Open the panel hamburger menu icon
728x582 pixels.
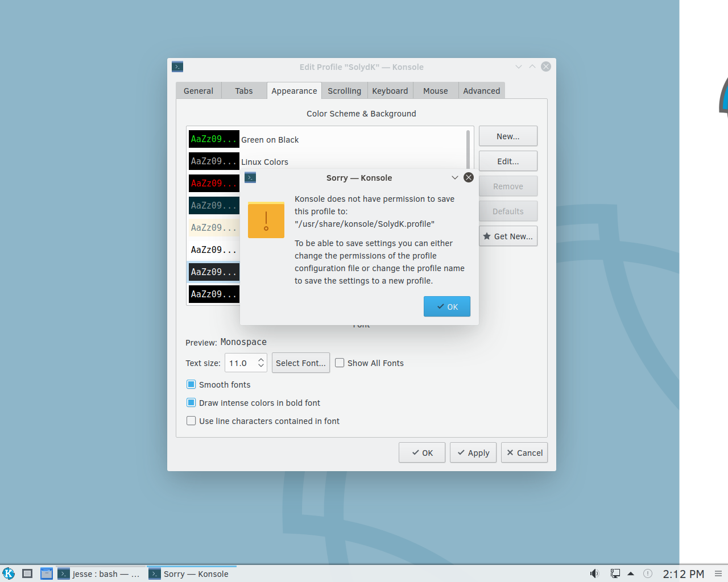click(x=718, y=573)
